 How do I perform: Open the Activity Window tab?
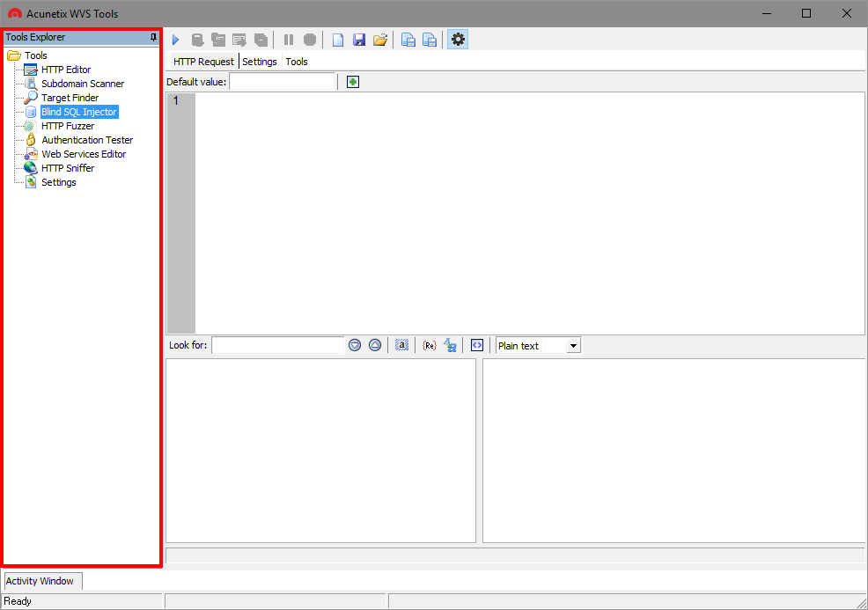tap(43, 581)
